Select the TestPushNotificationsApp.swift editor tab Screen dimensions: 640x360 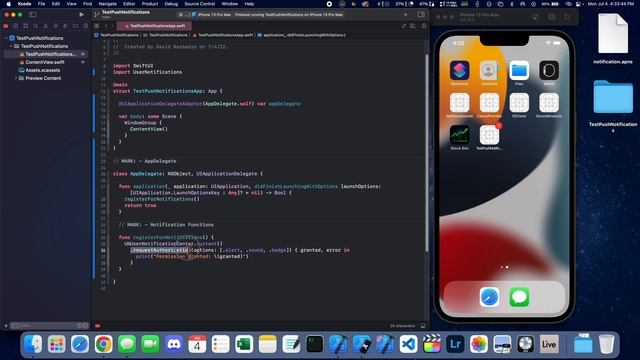154,26
